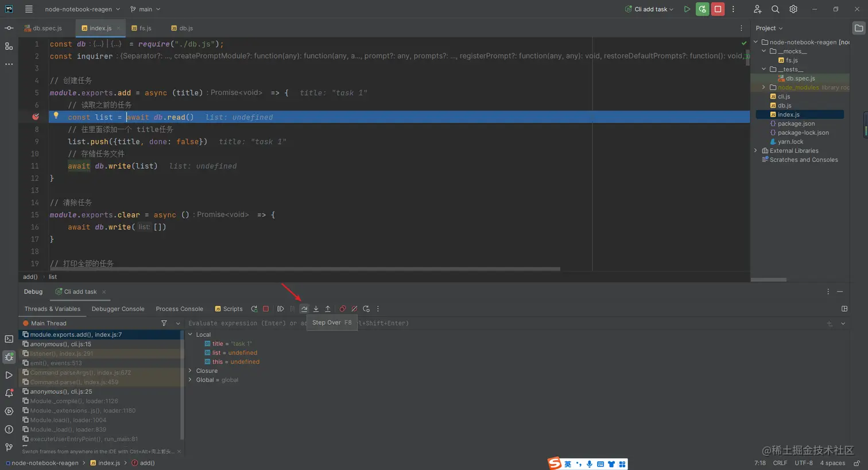The height and width of the screenshot is (470, 868).
Task: Collapse the __tests__ folder
Action: click(x=764, y=69)
